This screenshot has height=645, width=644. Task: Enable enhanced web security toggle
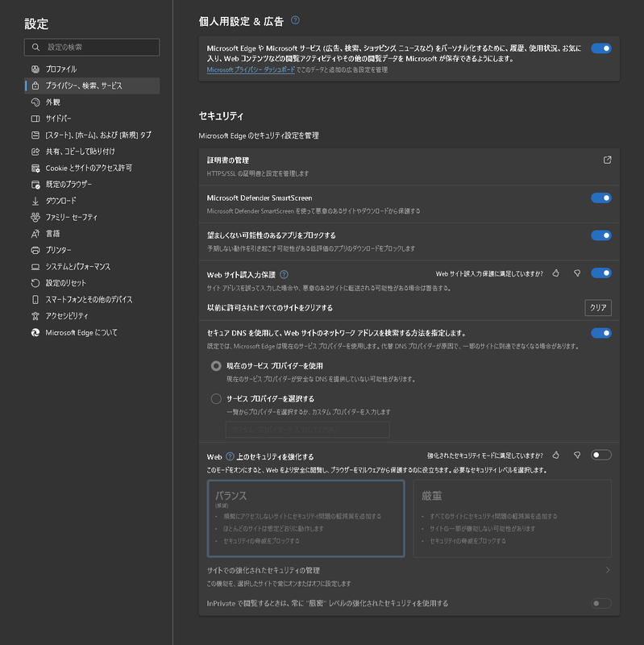[600, 455]
